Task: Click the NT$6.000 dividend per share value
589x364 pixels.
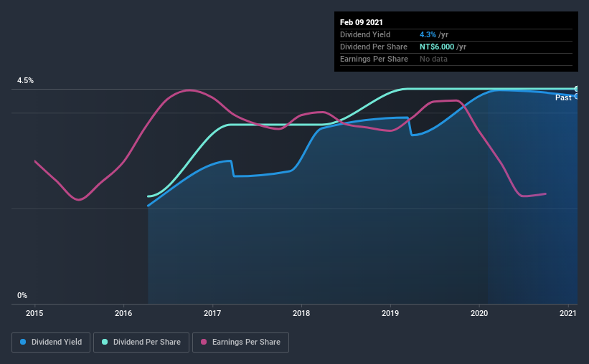Action: pyautogui.click(x=437, y=47)
